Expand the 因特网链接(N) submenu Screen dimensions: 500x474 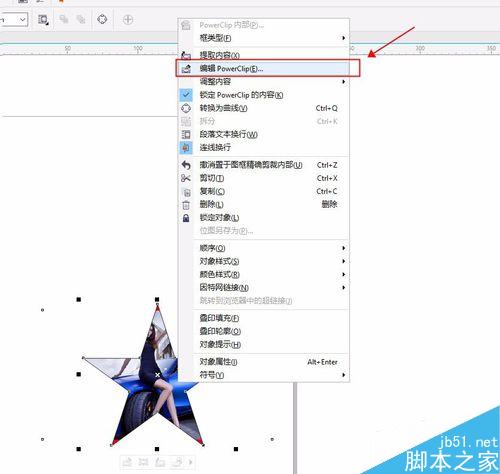coord(264,288)
